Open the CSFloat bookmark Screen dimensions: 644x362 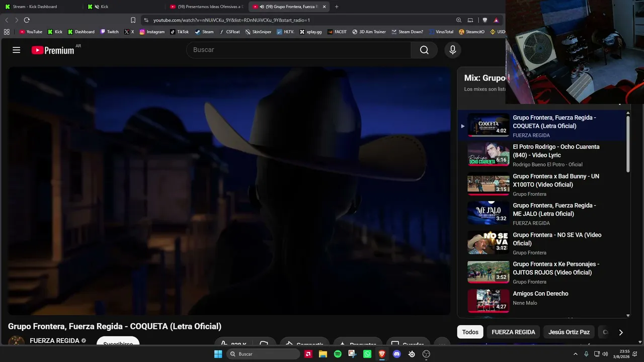[229, 32]
